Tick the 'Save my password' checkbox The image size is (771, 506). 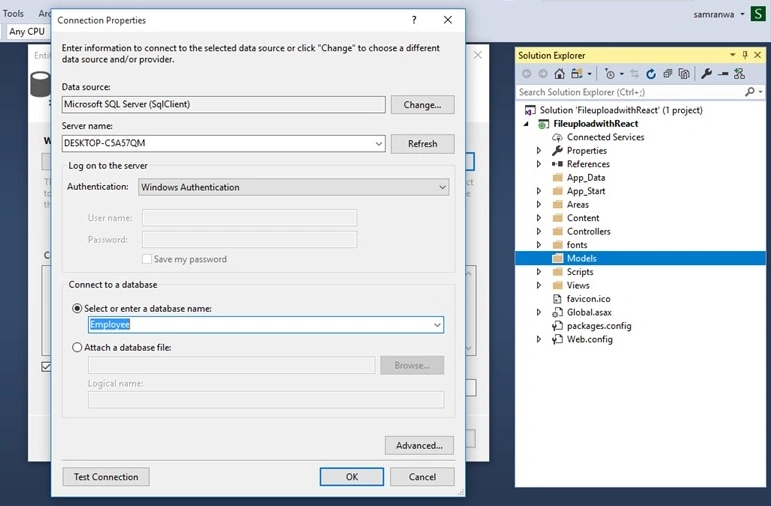[x=147, y=259]
